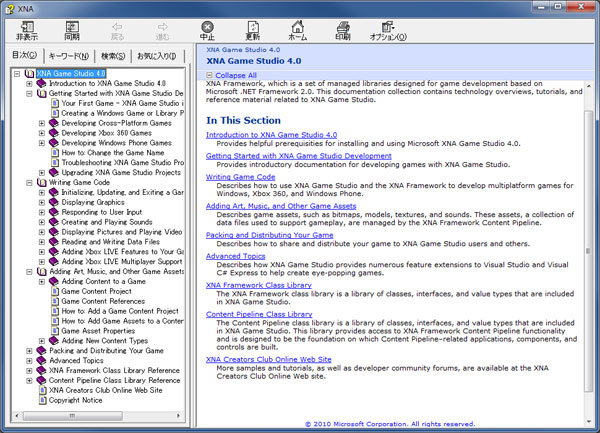This screenshot has height=433, width=600.
Task: Open XNA Framework Class Library link
Action: (x=259, y=285)
